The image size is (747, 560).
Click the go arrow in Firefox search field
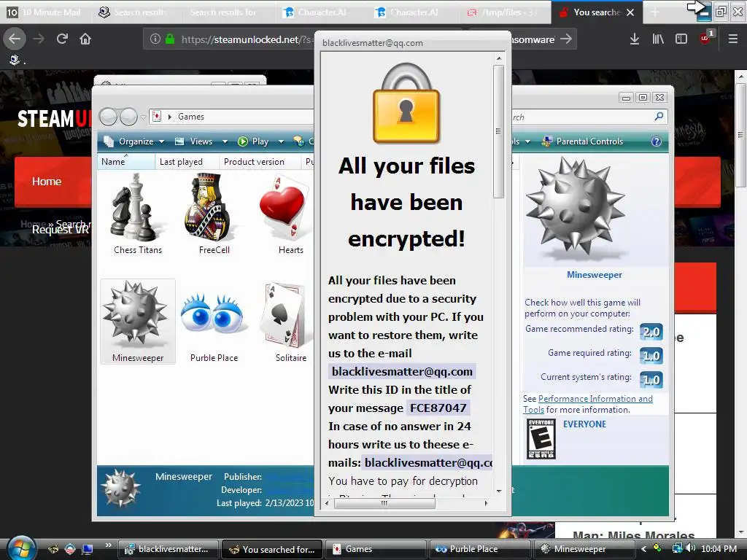coord(566,39)
